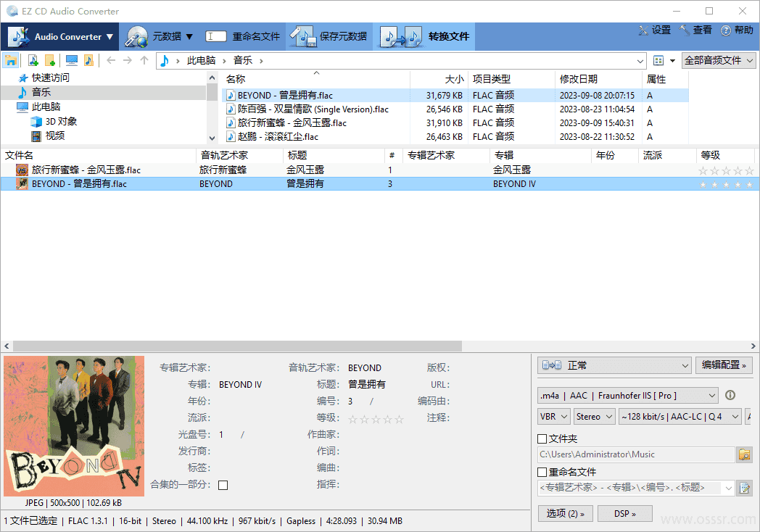Click 保存元数据 toolbar button
This screenshot has height=532, width=760.
329,36
